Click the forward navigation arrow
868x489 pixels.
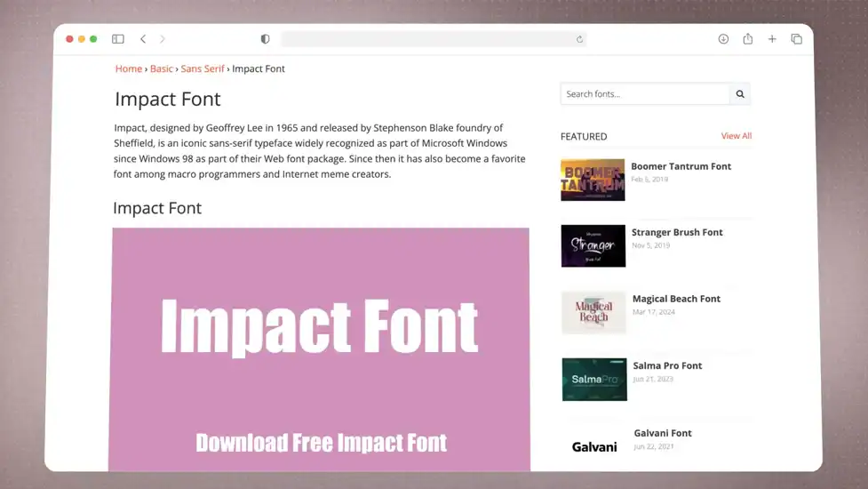click(x=163, y=39)
